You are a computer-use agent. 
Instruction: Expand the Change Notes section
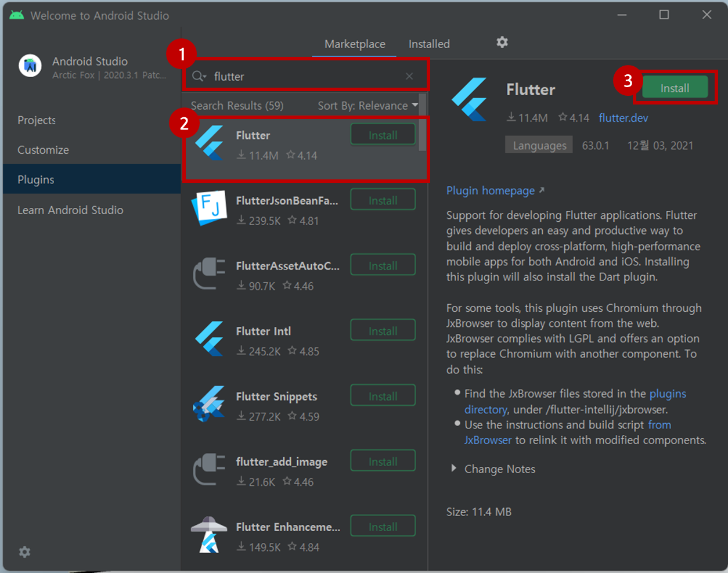coord(493,469)
